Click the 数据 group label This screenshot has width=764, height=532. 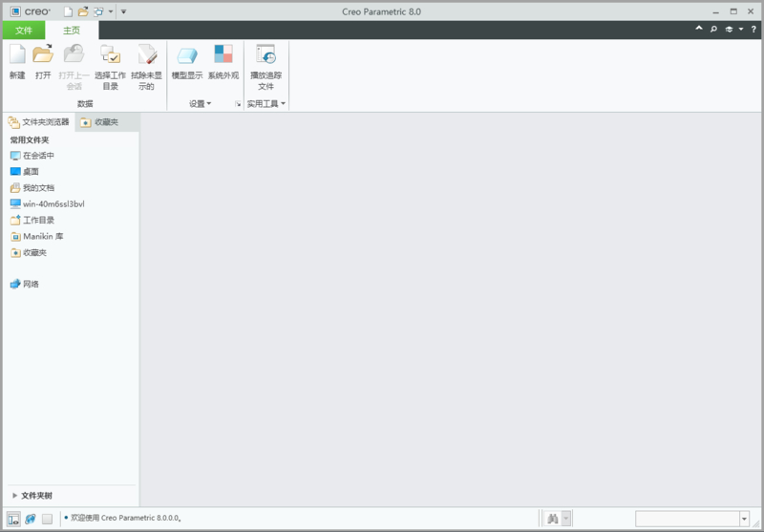[x=85, y=104]
